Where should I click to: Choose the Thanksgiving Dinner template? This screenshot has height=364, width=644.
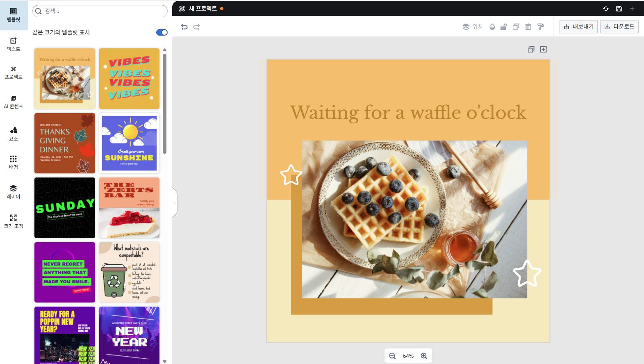click(x=65, y=143)
